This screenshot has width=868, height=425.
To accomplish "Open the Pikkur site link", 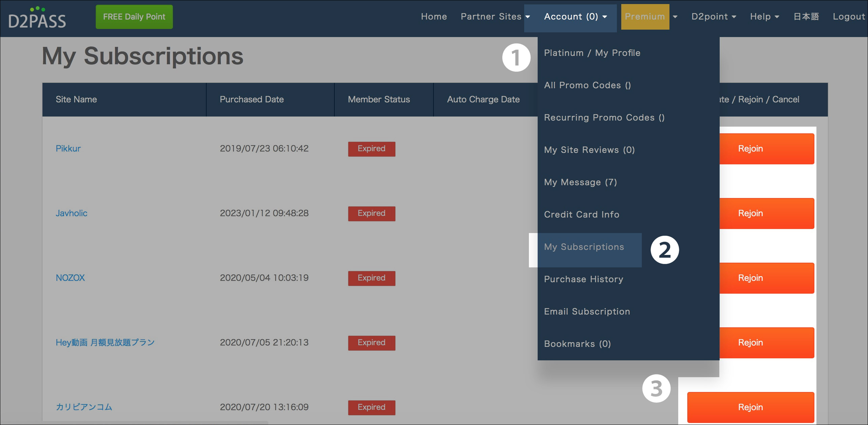I will point(68,149).
